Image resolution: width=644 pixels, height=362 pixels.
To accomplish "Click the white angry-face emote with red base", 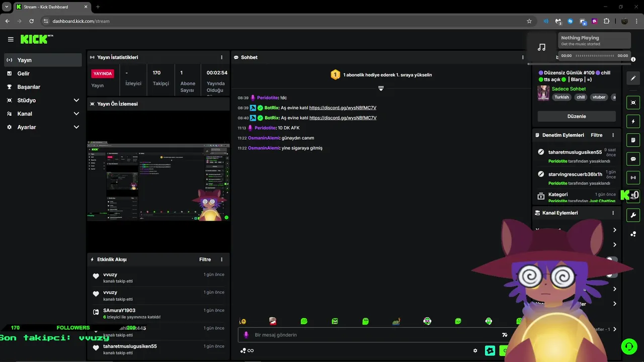I will click(273, 321).
